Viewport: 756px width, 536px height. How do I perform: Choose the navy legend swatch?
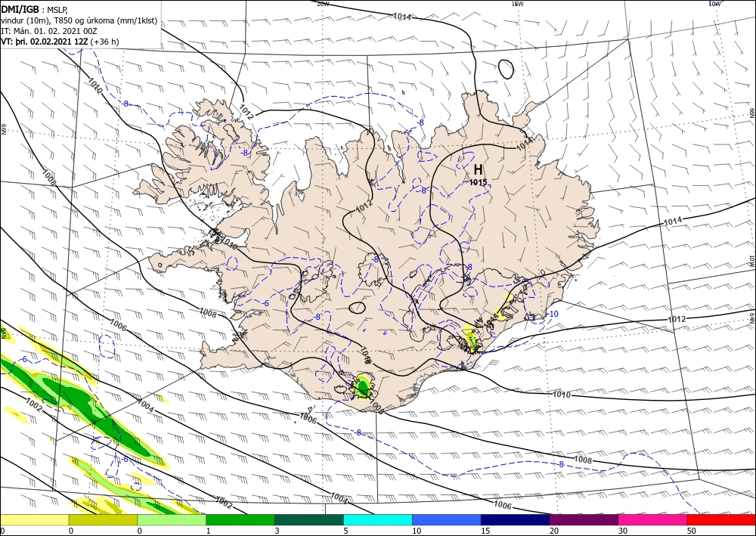coord(516,519)
